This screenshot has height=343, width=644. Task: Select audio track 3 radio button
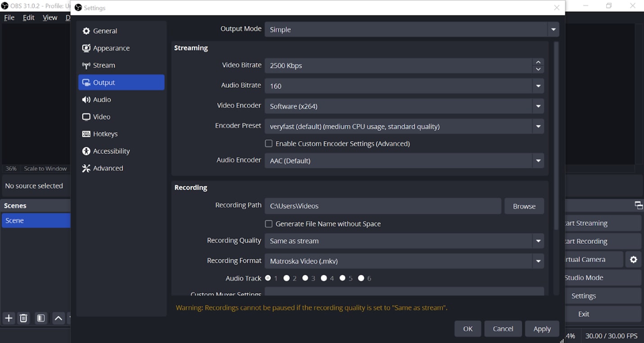pos(305,278)
